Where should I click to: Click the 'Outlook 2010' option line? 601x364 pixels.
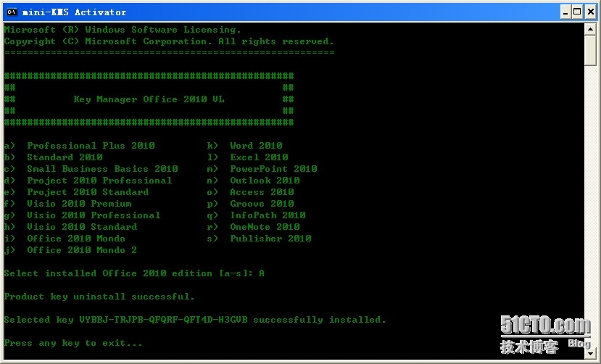tap(253, 181)
